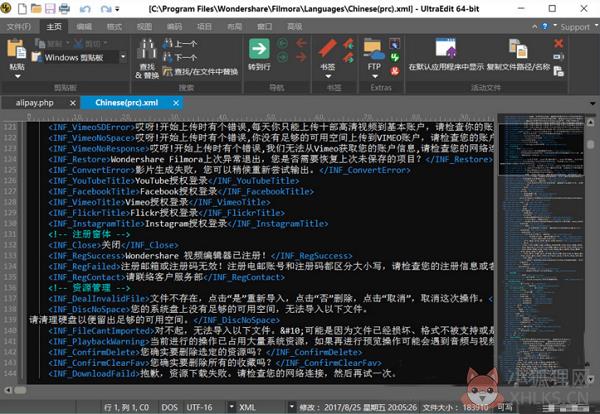Find 上一个 previous match

tap(179, 44)
